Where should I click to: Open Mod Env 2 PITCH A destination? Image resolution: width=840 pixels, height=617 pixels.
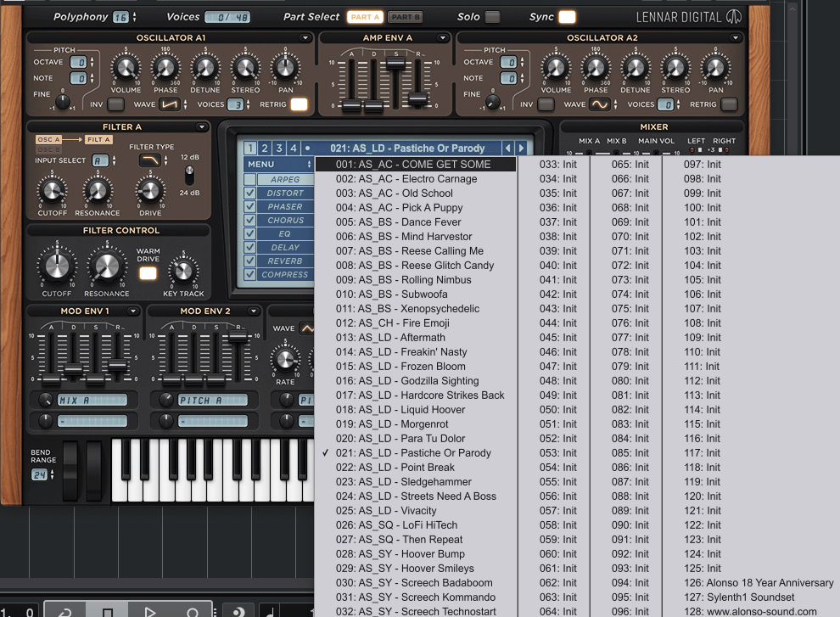point(213,400)
